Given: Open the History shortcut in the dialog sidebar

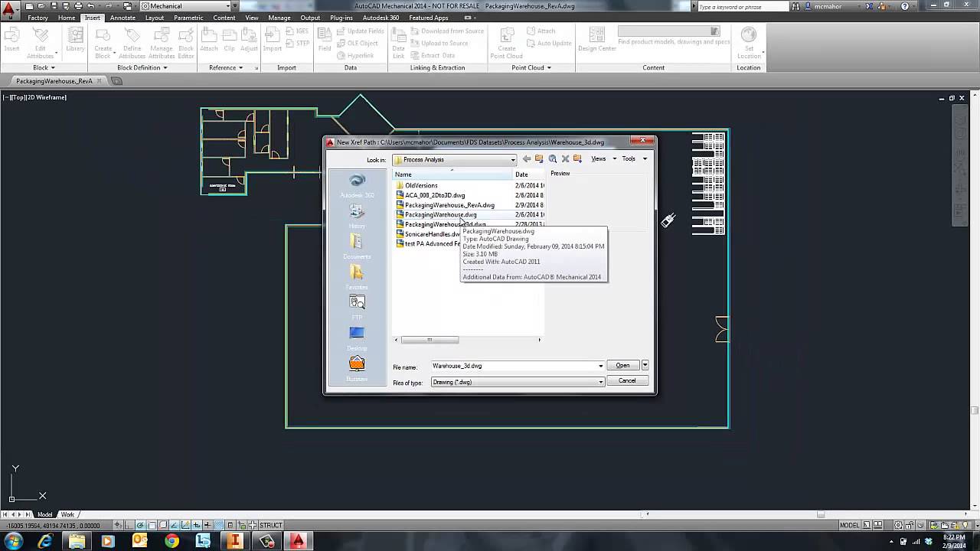Looking at the screenshot, I should [x=357, y=216].
